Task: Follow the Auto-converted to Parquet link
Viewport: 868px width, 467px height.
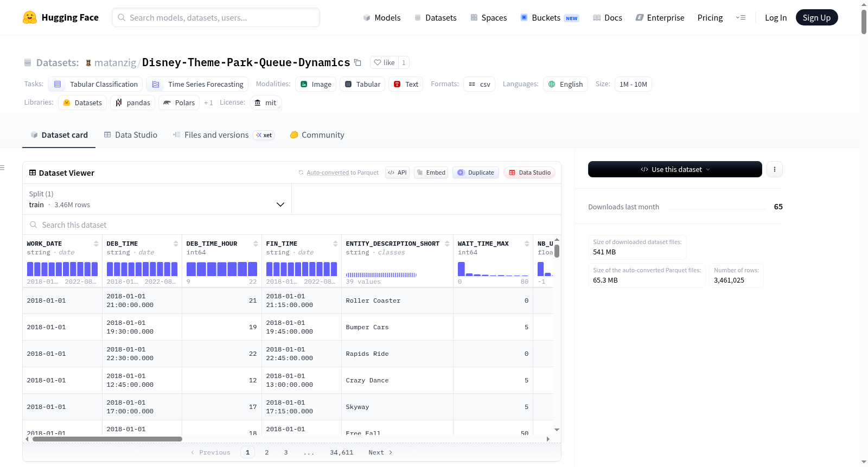Action: [x=328, y=172]
